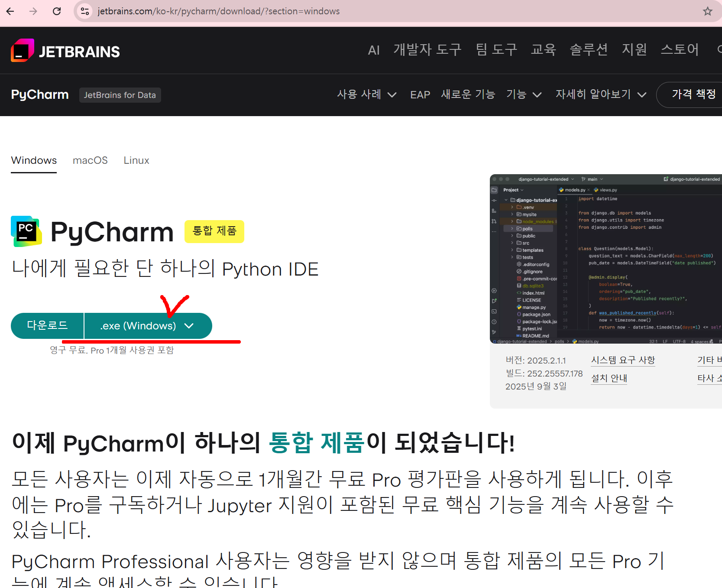Open 설치 안내 link

pyautogui.click(x=609, y=378)
